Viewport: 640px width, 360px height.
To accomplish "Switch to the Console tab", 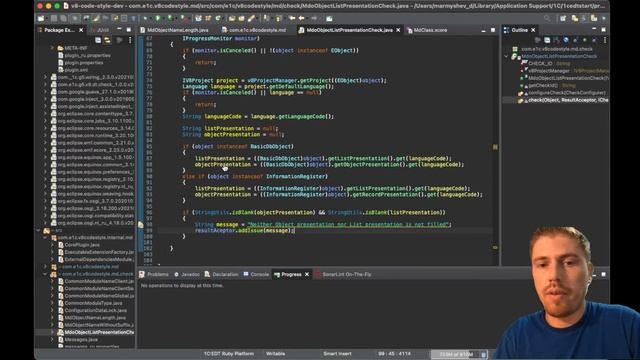I will 256,274.
